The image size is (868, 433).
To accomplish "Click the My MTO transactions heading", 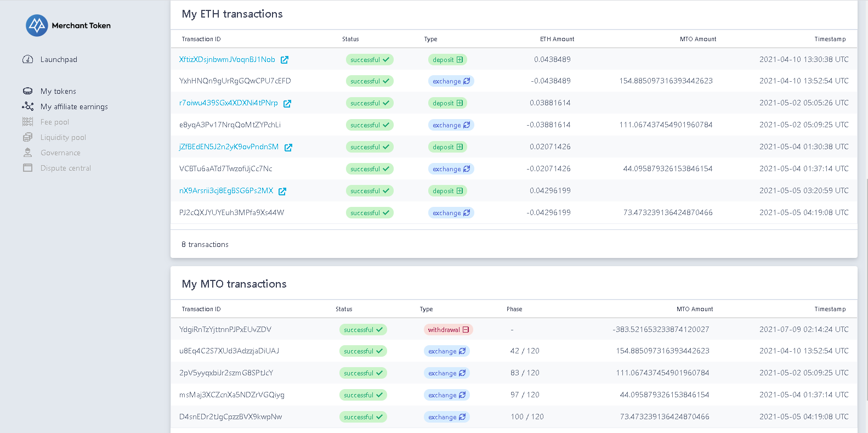I will (x=234, y=284).
